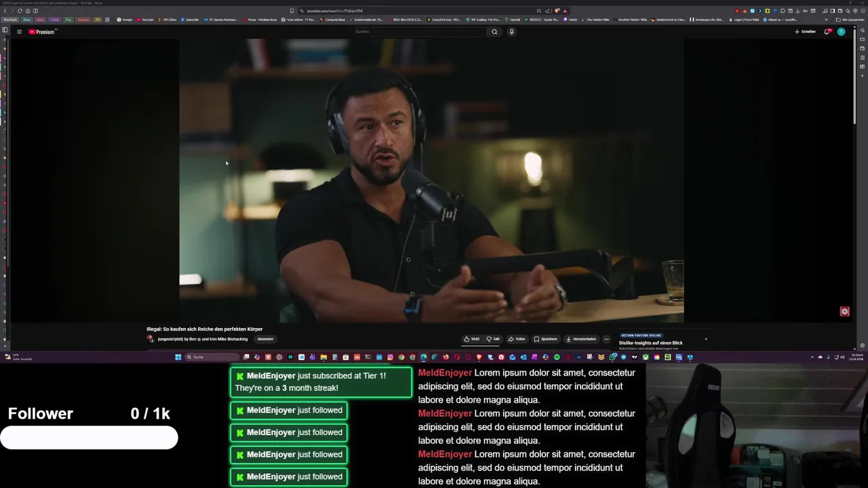The height and width of the screenshot is (488, 868).
Task: Open Brave Shields lion icon
Action: point(557,11)
